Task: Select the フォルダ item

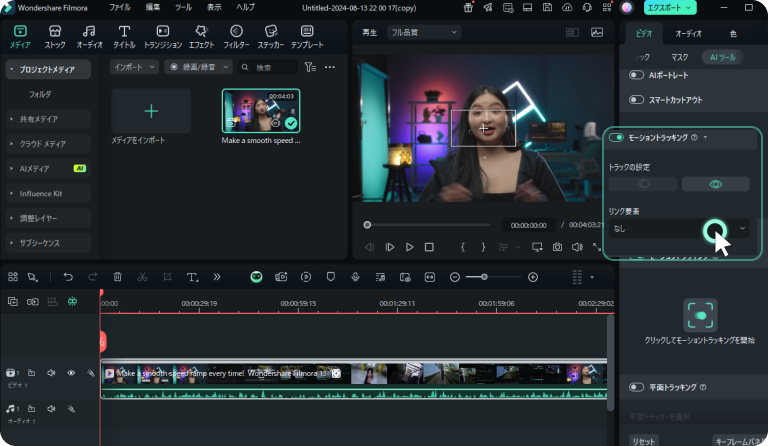Action: coord(40,94)
